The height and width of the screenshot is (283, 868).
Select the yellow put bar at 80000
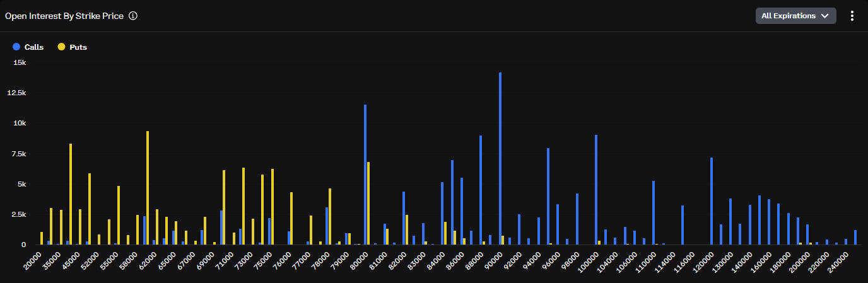368,203
